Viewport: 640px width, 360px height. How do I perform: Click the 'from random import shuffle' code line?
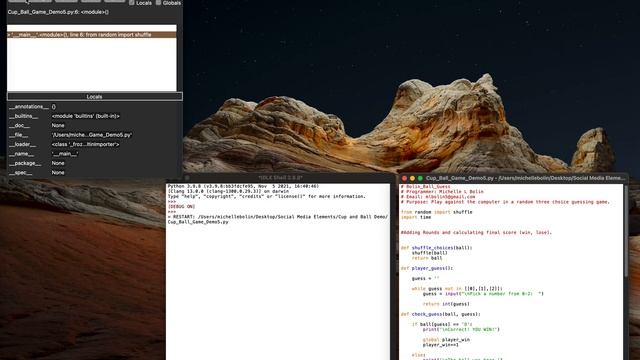(436, 212)
